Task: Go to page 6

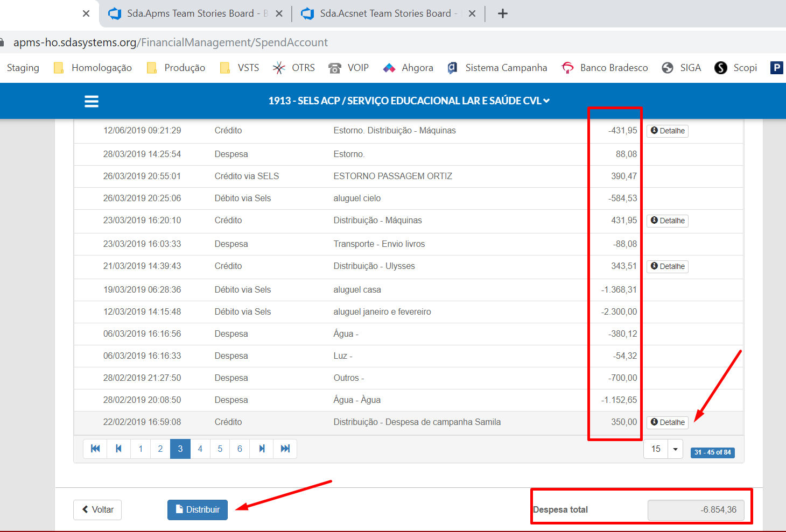Action: coord(240,449)
